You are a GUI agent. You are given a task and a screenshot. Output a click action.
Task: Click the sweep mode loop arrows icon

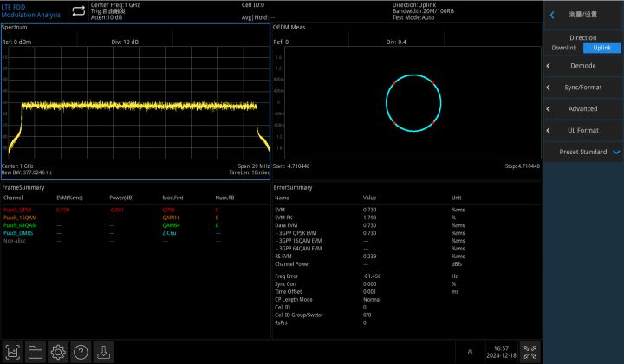[78, 11]
